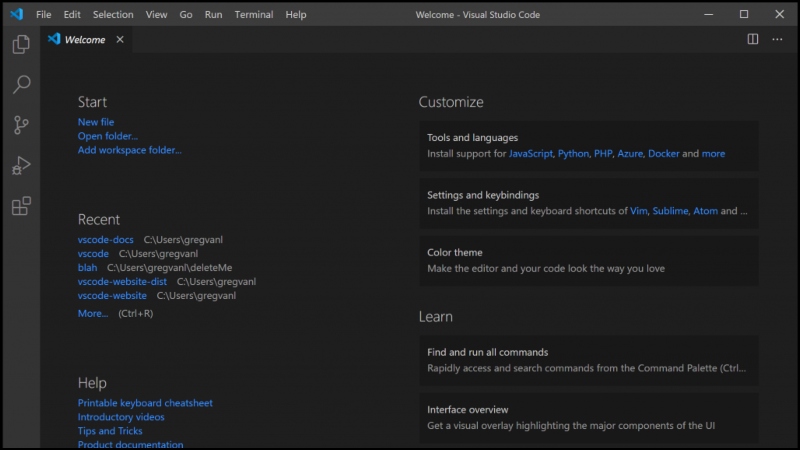Open the Color theme card
This screenshot has height=450, width=800.
(589, 261)
